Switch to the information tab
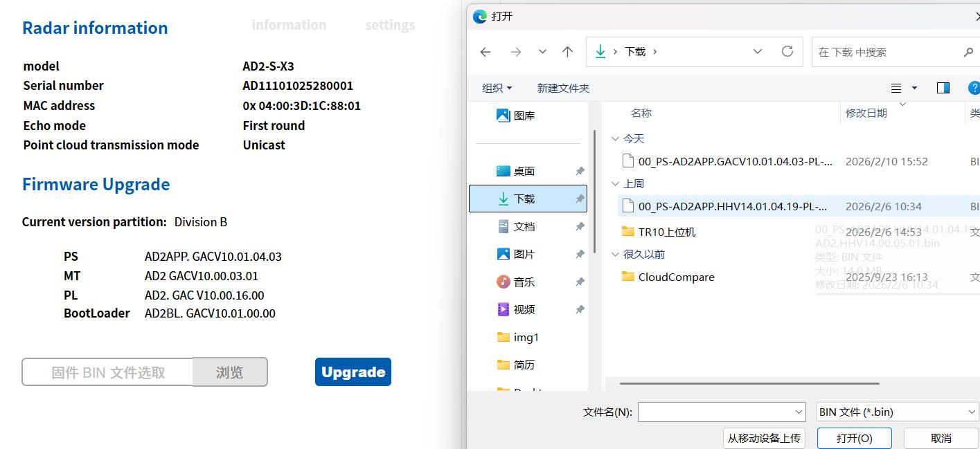Image resolution: width=980 pixels, height=449 pixels. tap(289, 25)
